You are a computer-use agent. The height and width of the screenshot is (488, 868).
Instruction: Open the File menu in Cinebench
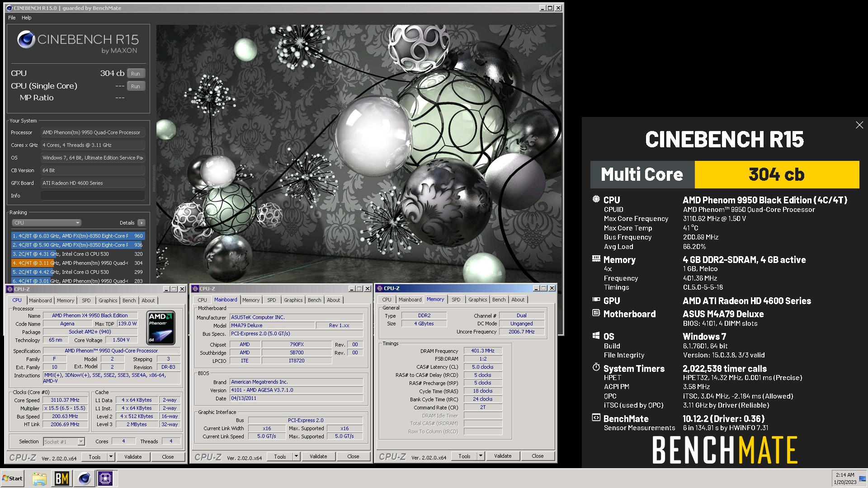coord(12,18)
